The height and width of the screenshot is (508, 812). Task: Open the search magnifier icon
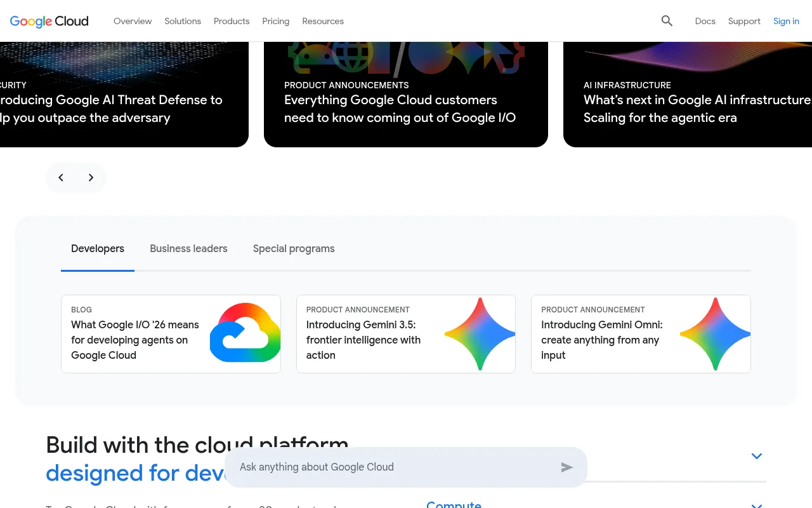pos(667,21)
